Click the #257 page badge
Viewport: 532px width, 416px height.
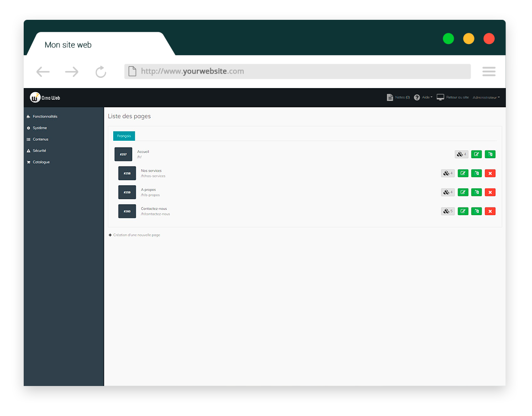click(123, 154)
